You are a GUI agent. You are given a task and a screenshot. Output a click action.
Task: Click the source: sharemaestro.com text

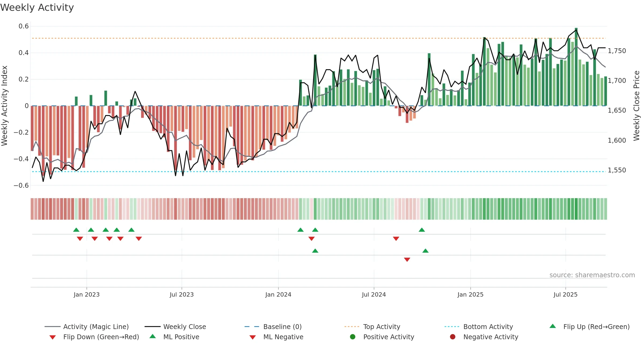[592, 275]
